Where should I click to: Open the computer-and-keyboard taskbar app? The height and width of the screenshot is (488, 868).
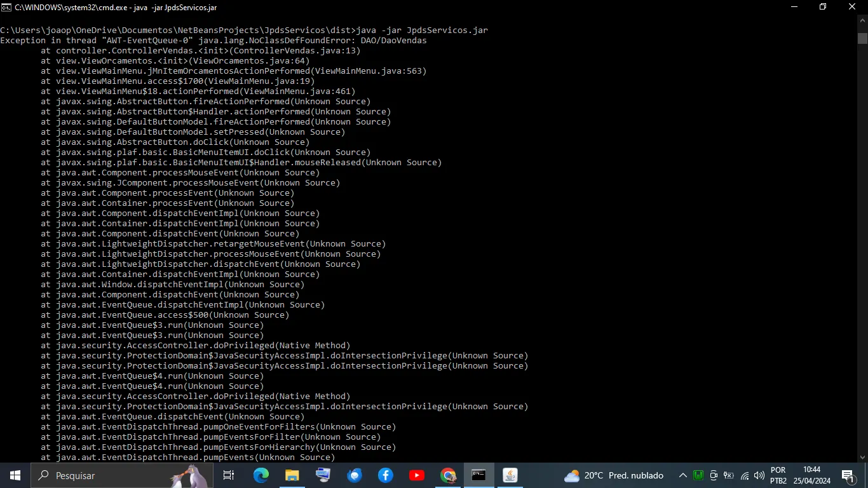coord(323,475)
